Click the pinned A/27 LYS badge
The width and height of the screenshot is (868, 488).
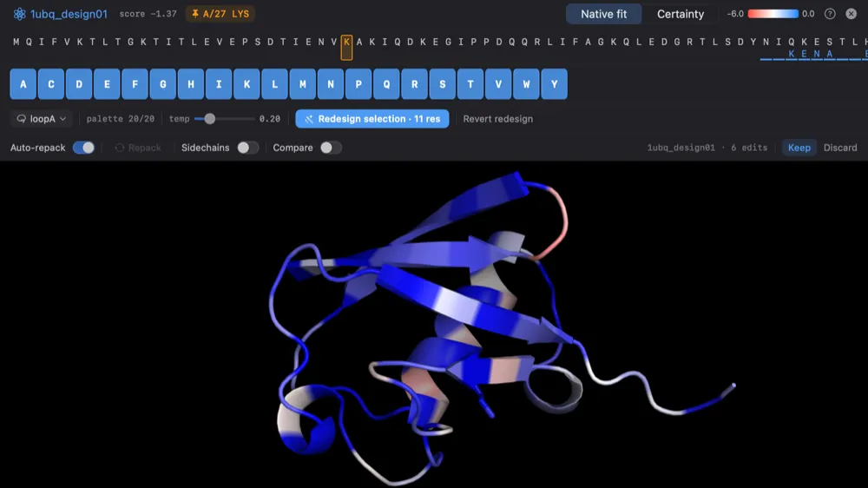pyautogui.click(x=220, y=14)
